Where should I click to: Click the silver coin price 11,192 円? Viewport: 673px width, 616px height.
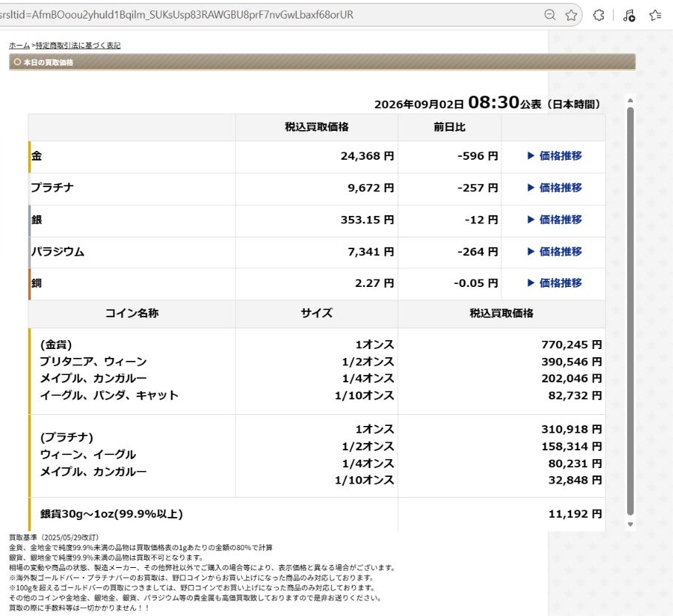(575, 514)
